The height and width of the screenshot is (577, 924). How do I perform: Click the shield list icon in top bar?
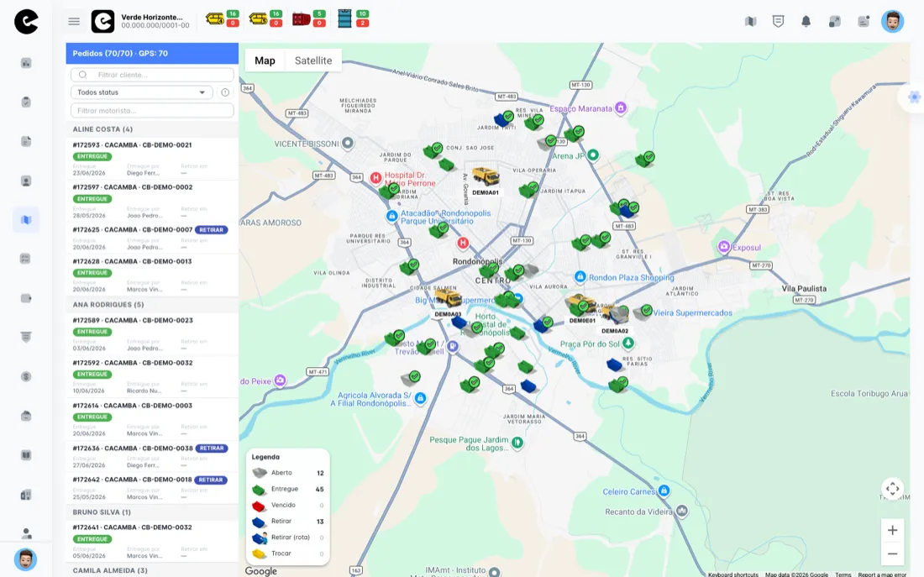point(778,22)
